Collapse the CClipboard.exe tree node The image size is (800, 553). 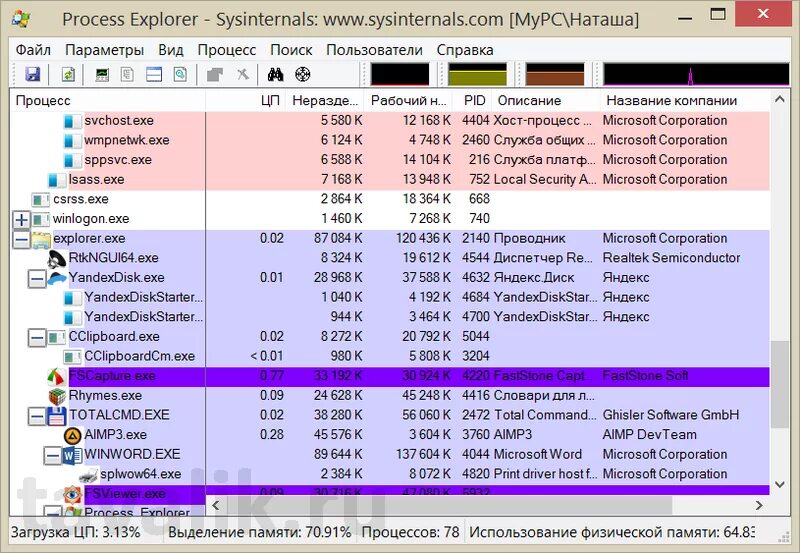[37, 337]
